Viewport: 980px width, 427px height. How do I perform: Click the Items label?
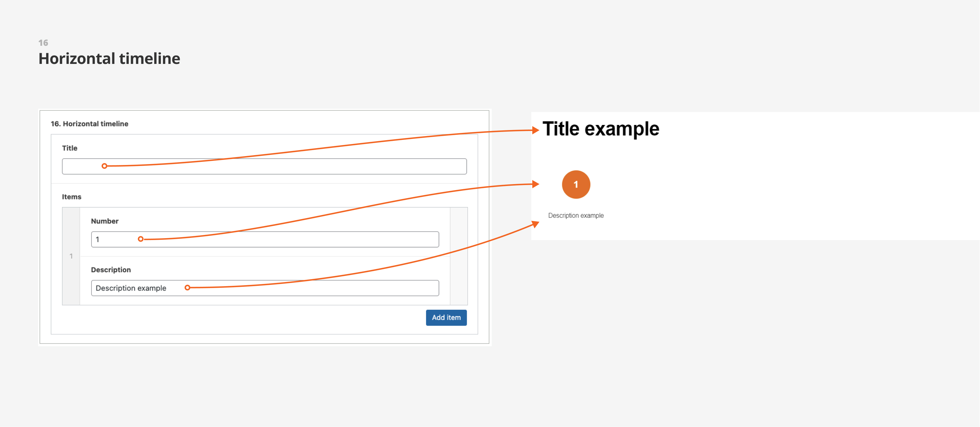click(72, 196)
